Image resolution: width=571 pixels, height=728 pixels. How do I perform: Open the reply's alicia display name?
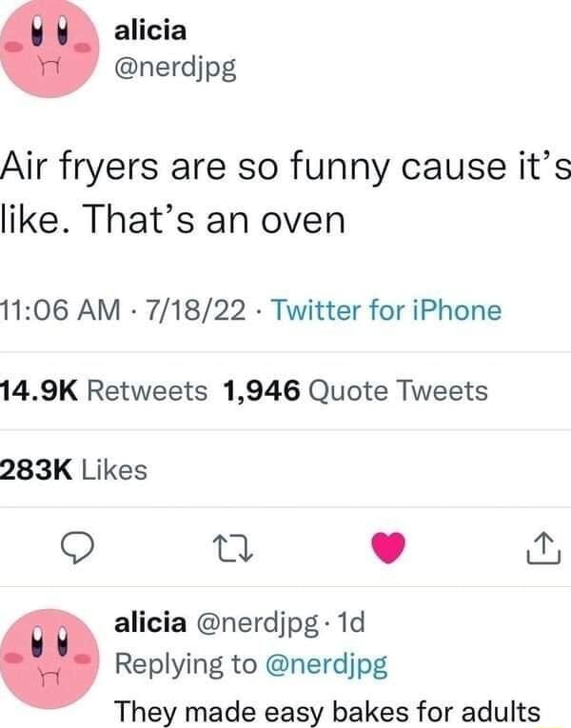[150, 622]
